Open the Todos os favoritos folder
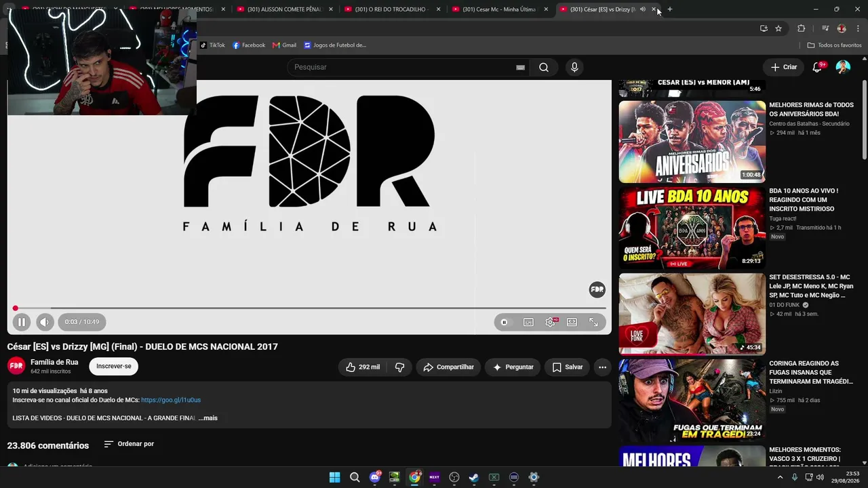The height and width of the screenshot is (488, 868). point(834,45)
